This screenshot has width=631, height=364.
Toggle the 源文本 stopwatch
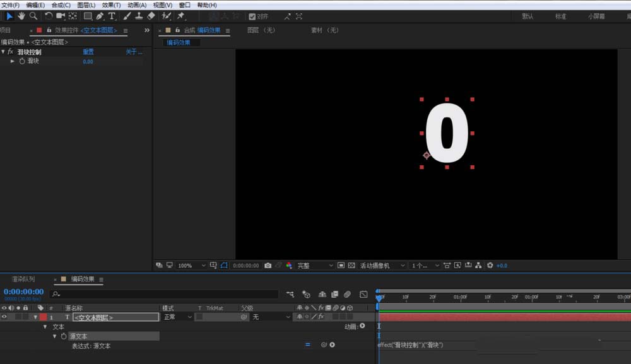click(x=64, y=336)
